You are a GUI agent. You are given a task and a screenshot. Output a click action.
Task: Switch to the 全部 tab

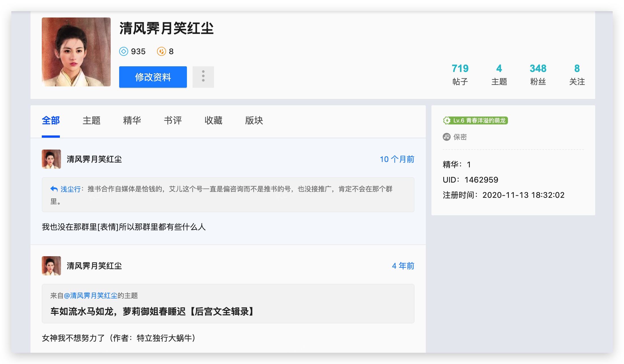tap(51, 120)
